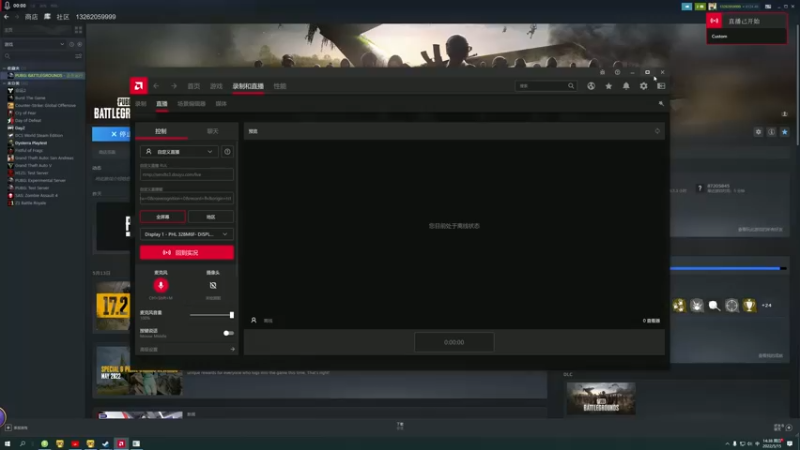This screenshot has height=450, width=800.
Task: Click the PUBG Battlegrounds DLC thumbnail
Action: [601, 398]
